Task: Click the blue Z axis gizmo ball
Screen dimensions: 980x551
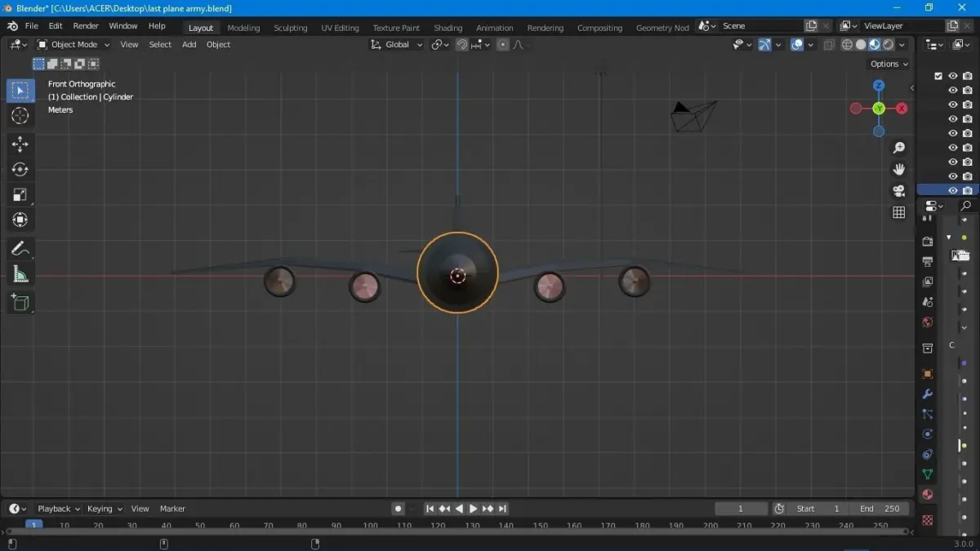Action: (x=879, y=86)
